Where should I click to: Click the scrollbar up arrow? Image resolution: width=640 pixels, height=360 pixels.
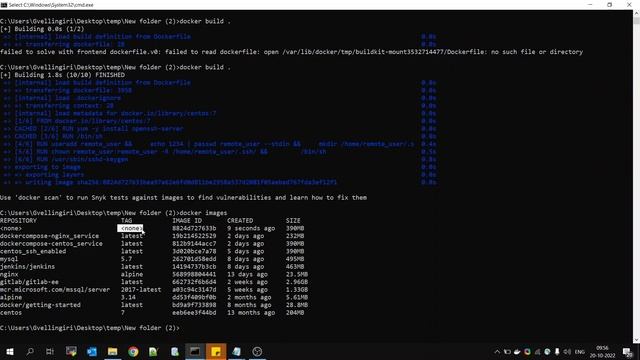click(636, 13)
